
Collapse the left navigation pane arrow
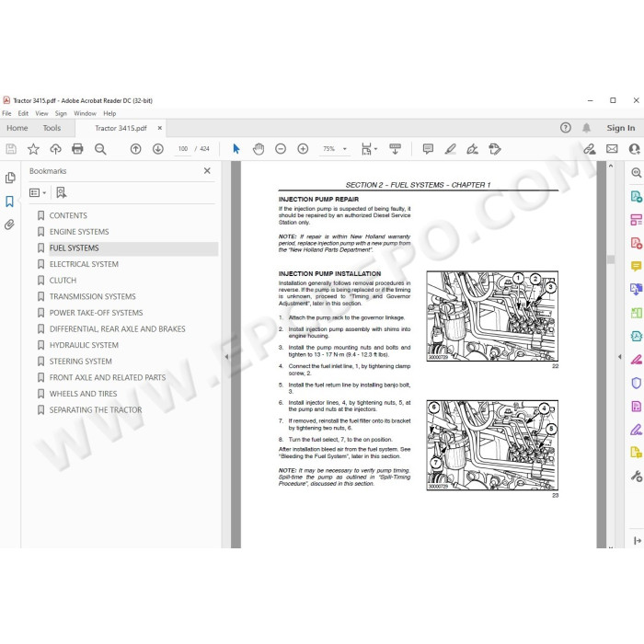point(226,357)
